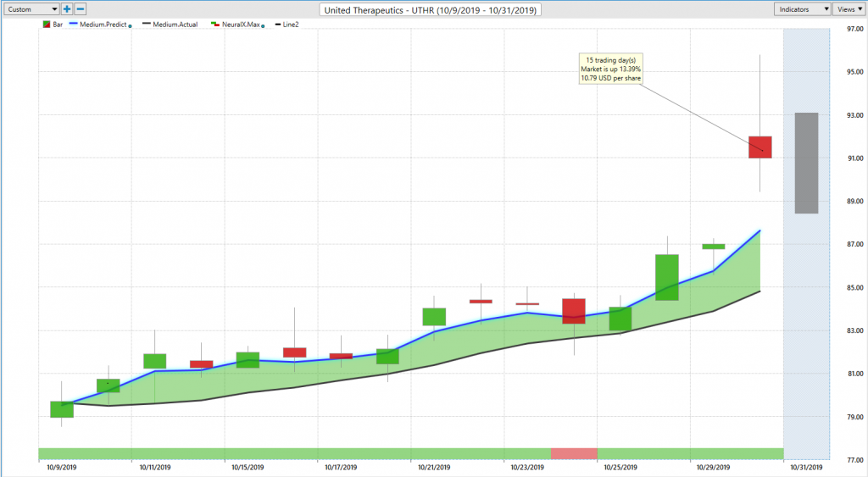Open the Custom timeframe dropdown
This screenshot has height=477, width=868.
pos(31,9)
